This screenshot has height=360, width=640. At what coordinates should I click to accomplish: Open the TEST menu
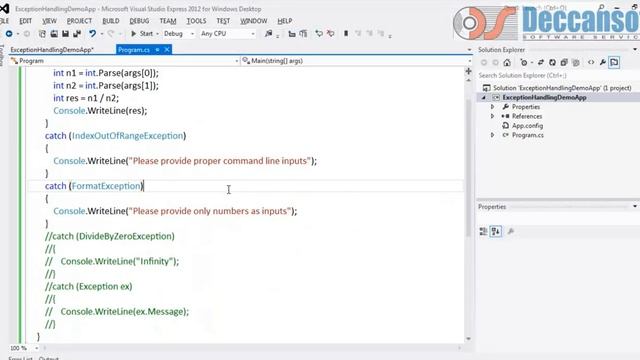pyautogui.click(x=223, y=21)
